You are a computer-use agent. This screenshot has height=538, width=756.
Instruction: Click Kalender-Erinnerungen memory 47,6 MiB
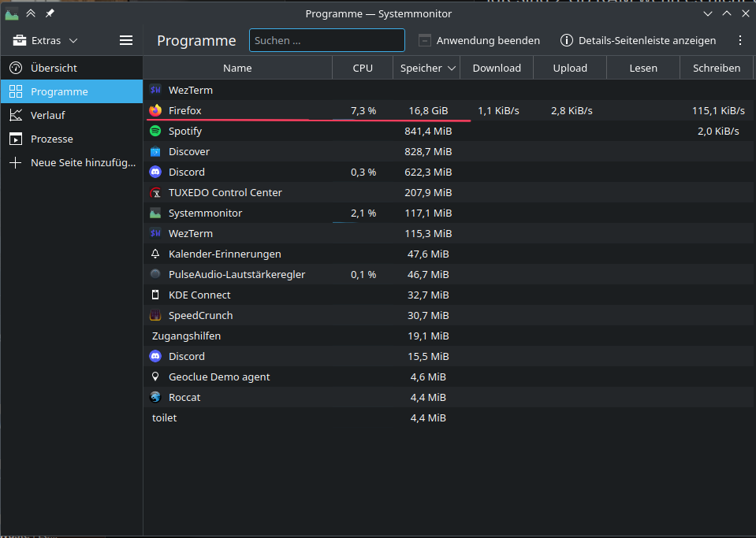pos(428,254)
